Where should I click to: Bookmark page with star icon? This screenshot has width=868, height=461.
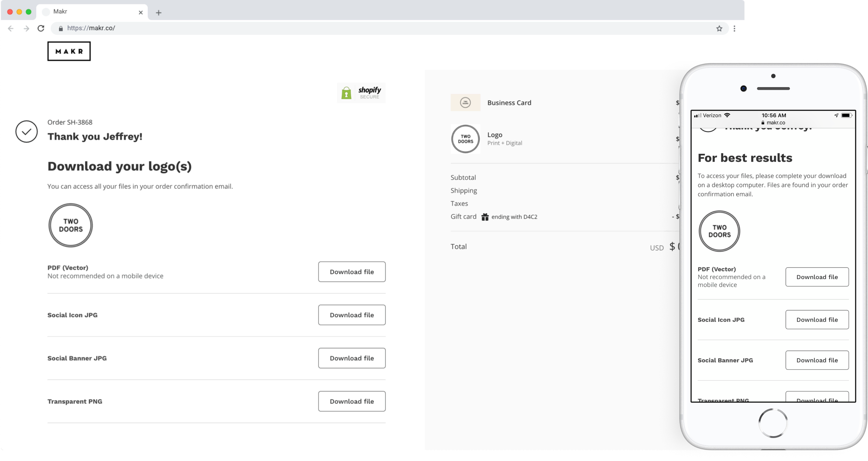719,28
